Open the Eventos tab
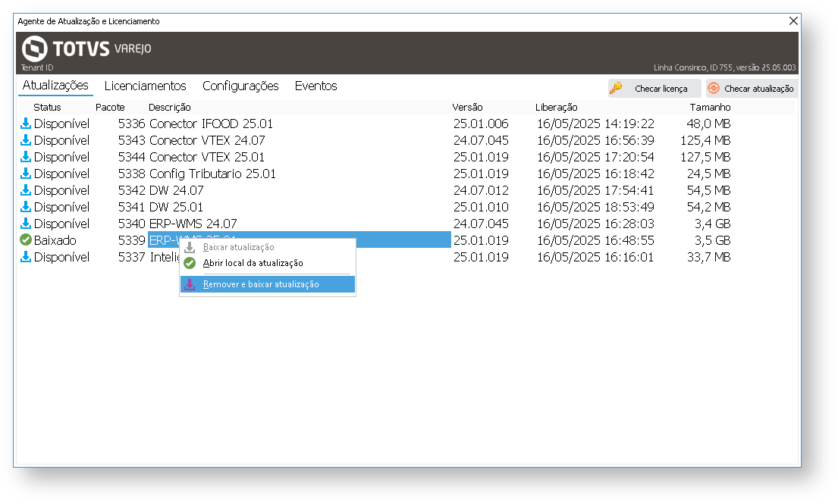The height and width of the screenshot is (504, 838). pyautogui.click(x=315, y=86)
